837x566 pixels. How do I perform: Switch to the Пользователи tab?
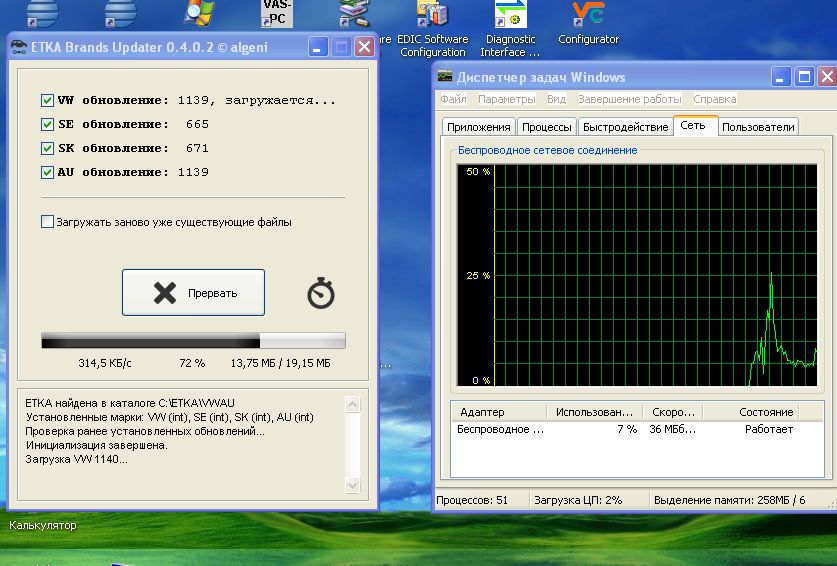[758, 127]
